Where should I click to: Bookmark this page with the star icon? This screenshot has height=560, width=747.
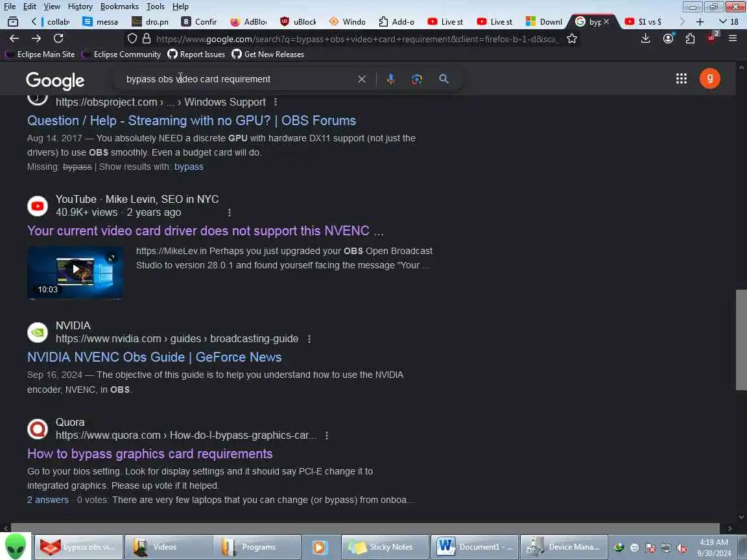point(572,39)
